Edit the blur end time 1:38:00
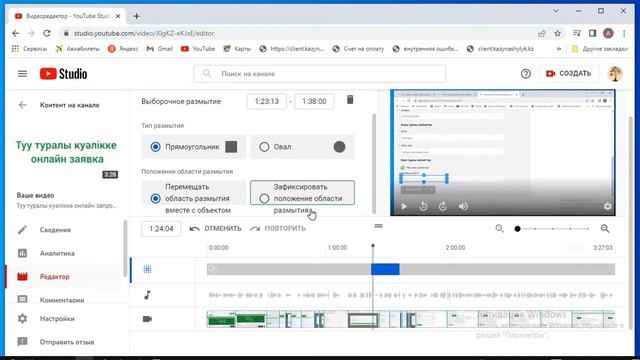640x360 pixels. coord(314,101)
